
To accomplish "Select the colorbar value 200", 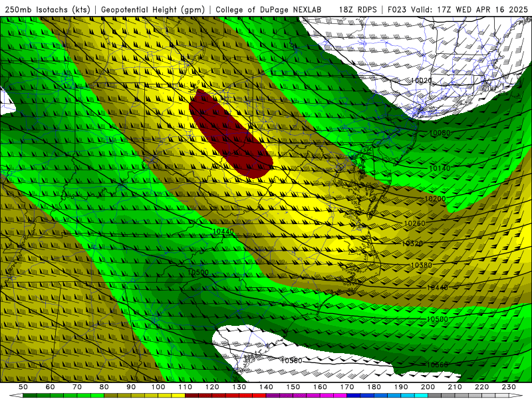I will pos(428,387).
